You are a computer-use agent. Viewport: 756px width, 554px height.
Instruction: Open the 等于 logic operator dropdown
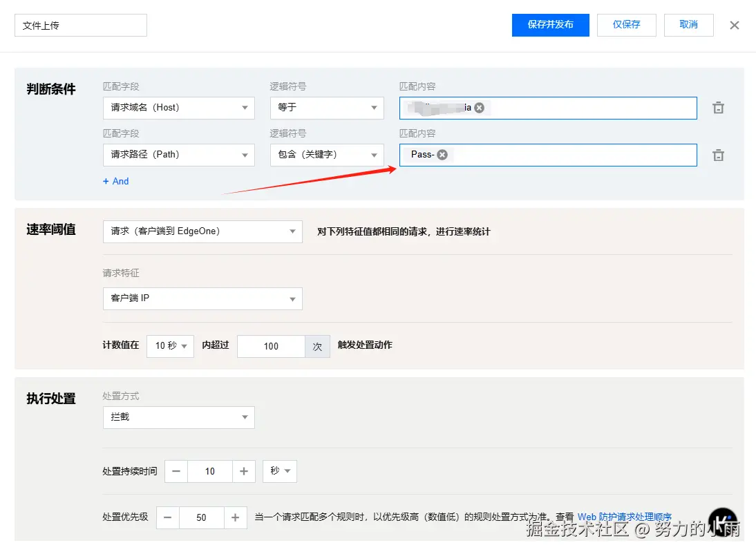[327, 108]
